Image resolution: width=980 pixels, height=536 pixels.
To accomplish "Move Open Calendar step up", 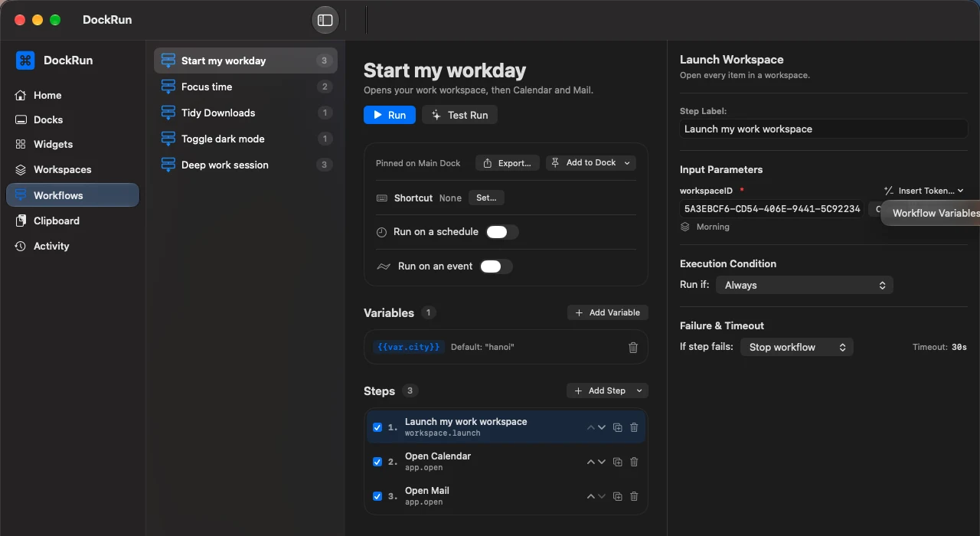I will (590, 462).
